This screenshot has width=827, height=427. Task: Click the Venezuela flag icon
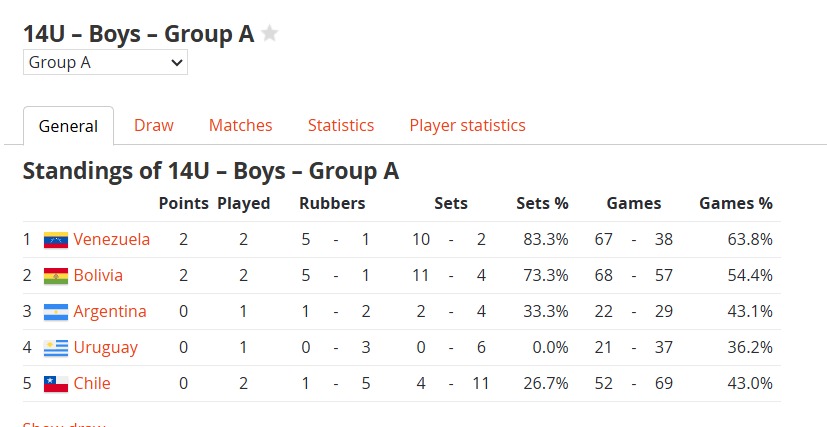56,240
